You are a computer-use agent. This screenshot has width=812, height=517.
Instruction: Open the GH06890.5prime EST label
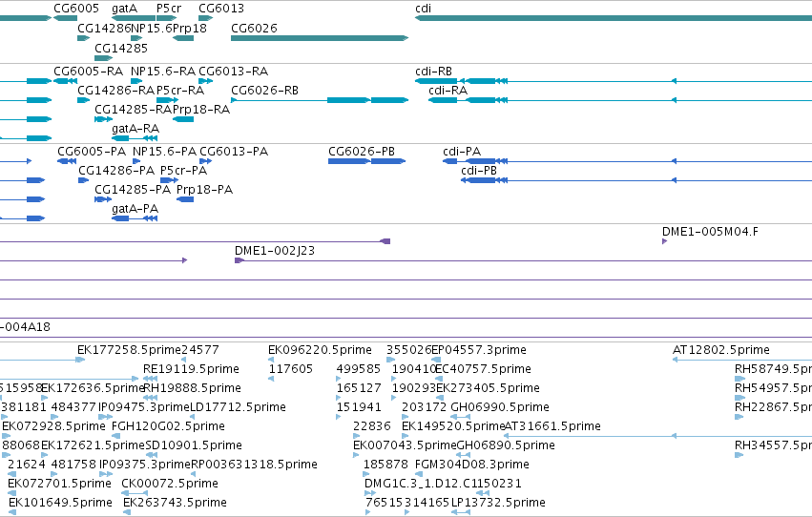tap(506, 445)
